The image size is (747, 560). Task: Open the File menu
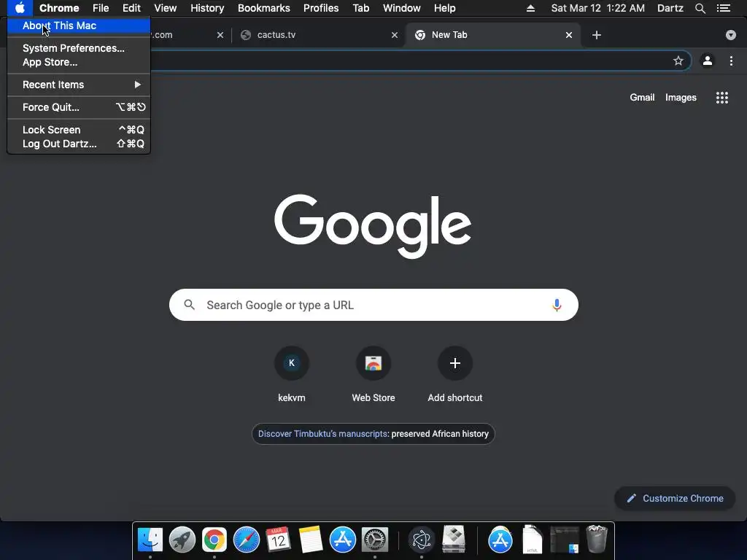pos(101,8)
